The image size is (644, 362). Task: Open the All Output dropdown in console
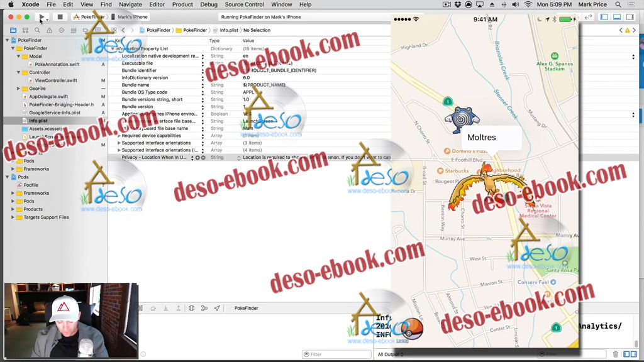(x=391, y=354)
